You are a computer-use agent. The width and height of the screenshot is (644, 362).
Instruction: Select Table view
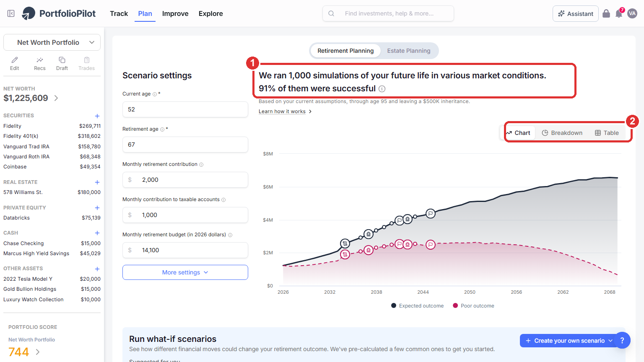point(607,133)
